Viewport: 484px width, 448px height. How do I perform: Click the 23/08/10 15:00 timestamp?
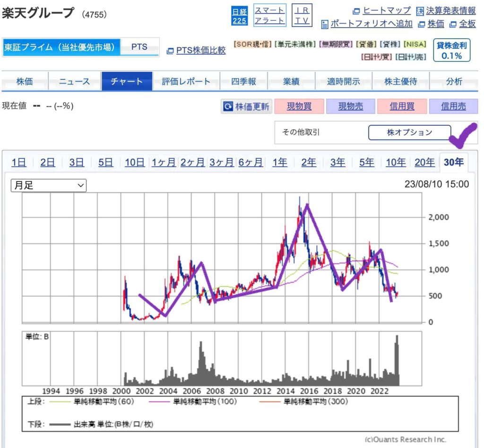point(437,184)
